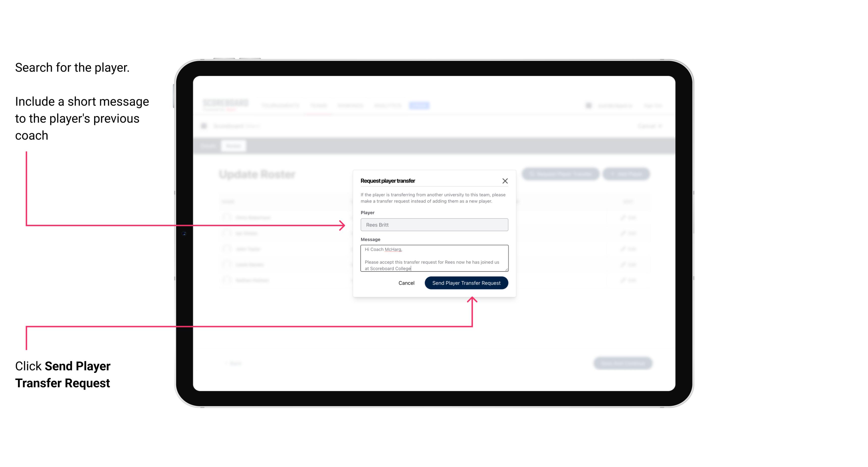
Task: Click the Player name input field
Action: coord(433,225)
